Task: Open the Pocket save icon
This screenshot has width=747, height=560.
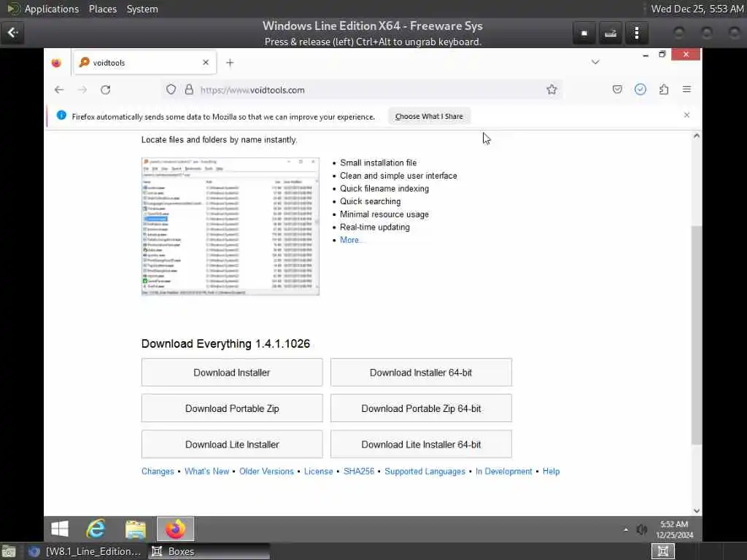Action: coord(617,90)
